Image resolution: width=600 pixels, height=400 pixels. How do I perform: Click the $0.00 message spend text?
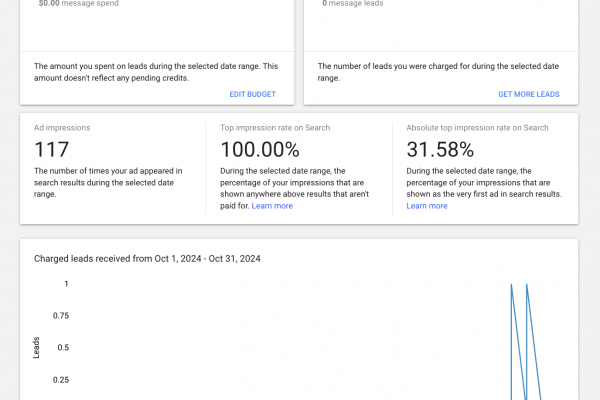(x=78, y=4)
